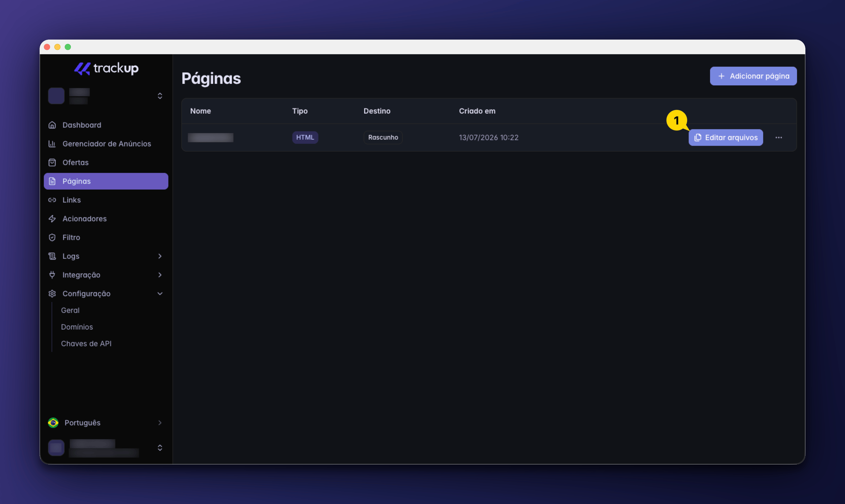Click the Integração plug icon

coord(52,275)
